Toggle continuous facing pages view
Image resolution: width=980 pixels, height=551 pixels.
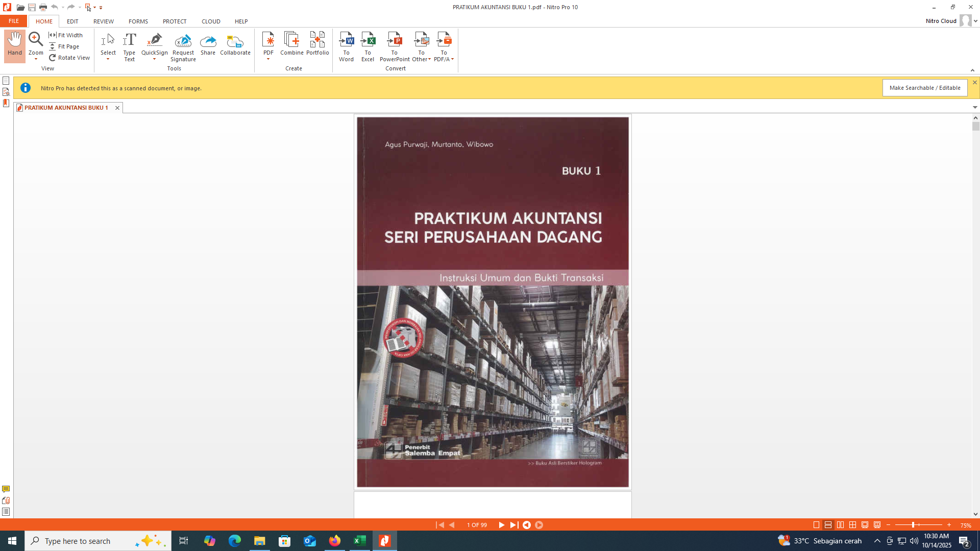(852, 525)
